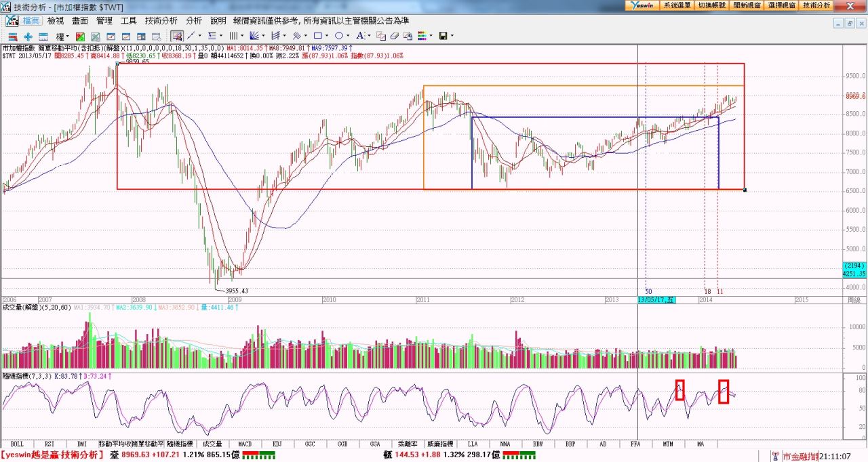Select the fan lines drawing tool

pyautogui.click(x=254, y=36)
